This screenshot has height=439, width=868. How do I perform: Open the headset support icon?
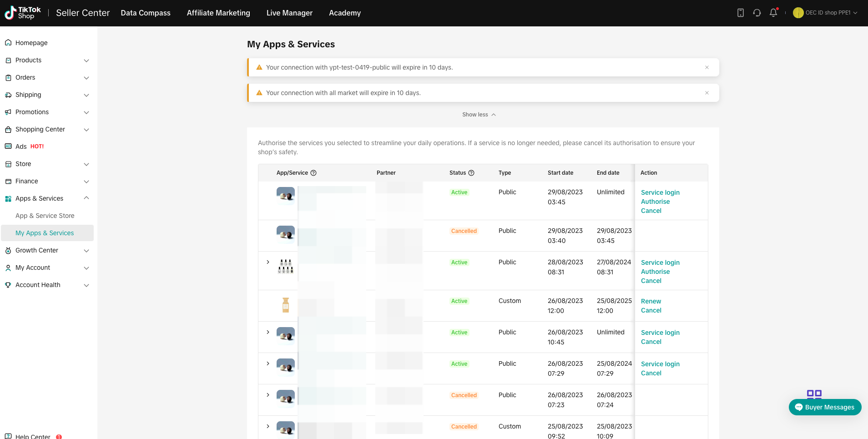click(757, 13)
